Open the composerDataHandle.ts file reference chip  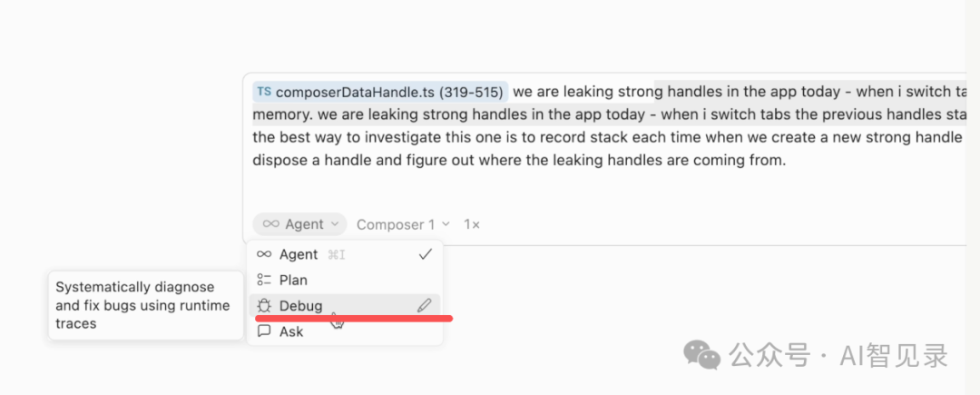click(x=388, y=92)
